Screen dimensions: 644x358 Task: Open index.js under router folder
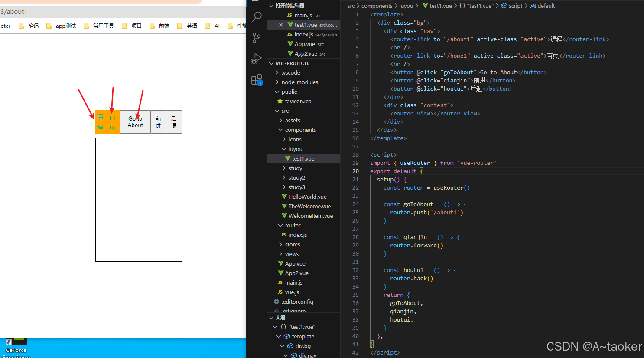click(x=303, y=235)
